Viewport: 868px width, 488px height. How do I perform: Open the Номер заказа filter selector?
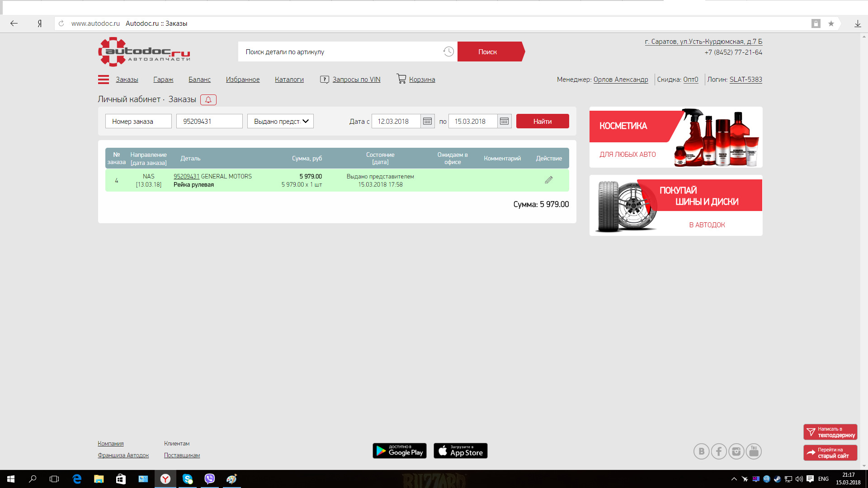138,121
